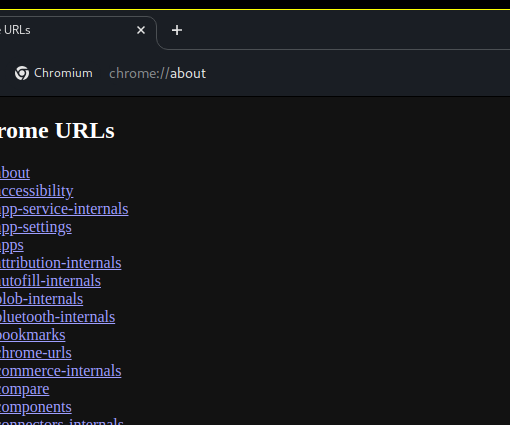Click the Chromium label in address bar
Screen dimensions: 510x425
[x=63, y=73]
